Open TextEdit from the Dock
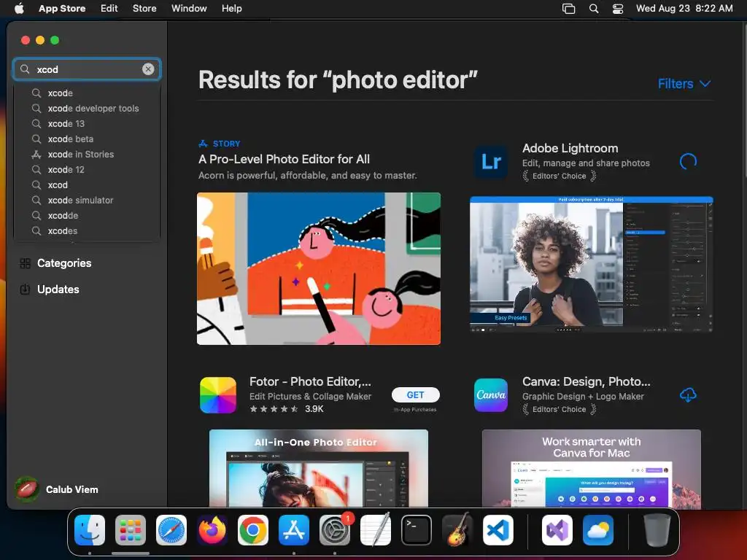The width and height of the screenshot is (747, 560). [x=376, y=530]
